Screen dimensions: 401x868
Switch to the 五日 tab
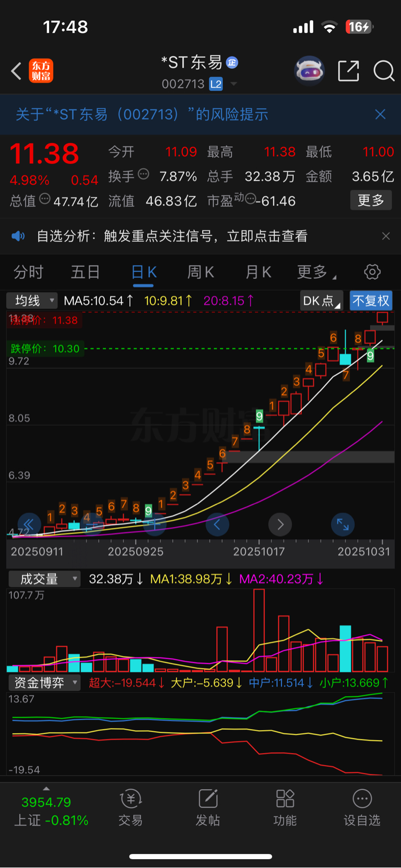pyautogui.click(x=85, y=272)
